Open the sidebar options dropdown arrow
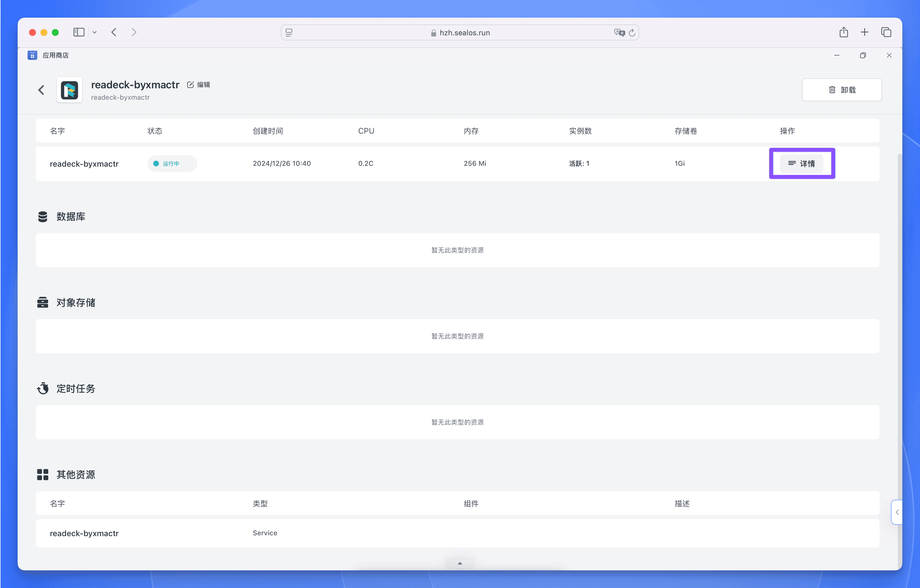 tap(94, 32)
